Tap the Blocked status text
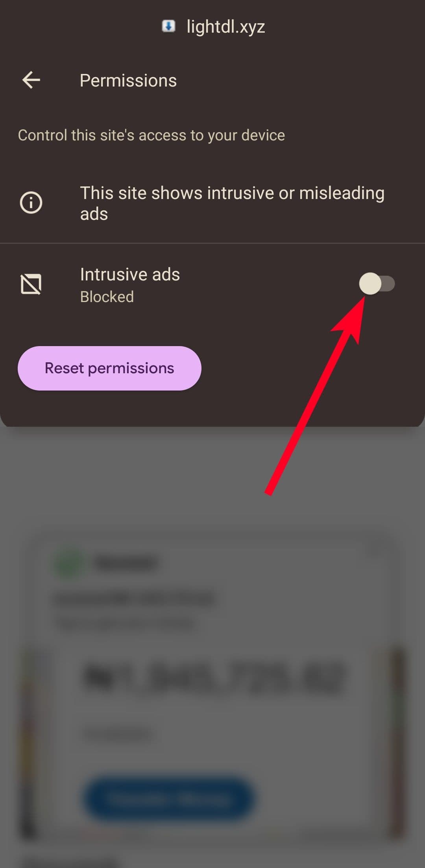The width and height of the screenshot is (425, 868). click(x=107, y=297)
